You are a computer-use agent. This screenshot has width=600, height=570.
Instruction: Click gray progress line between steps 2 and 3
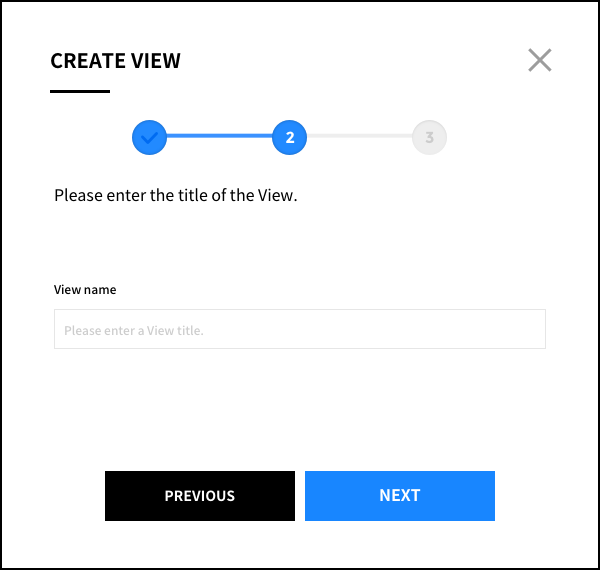[x=359, y=136]
